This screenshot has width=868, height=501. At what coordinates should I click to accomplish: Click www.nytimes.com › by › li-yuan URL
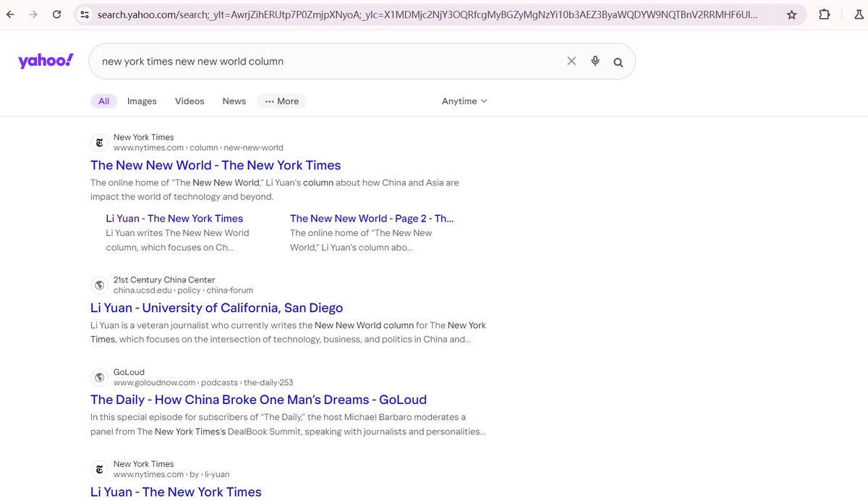[171, 474]
